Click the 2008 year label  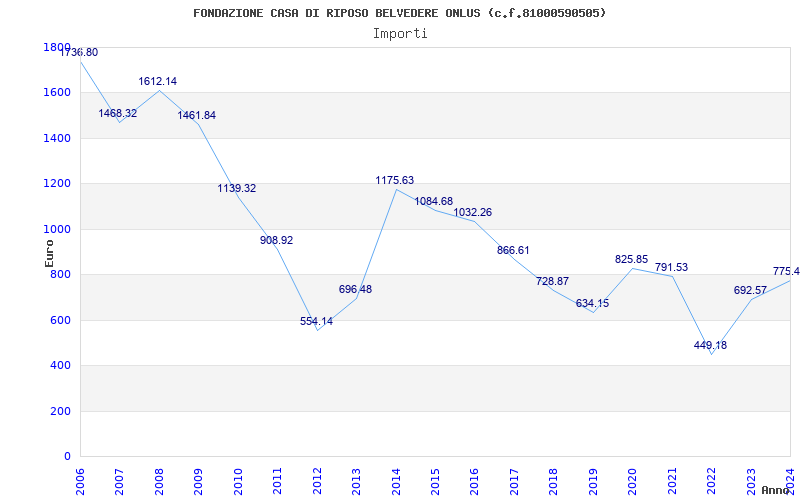(x=159, y=481)
